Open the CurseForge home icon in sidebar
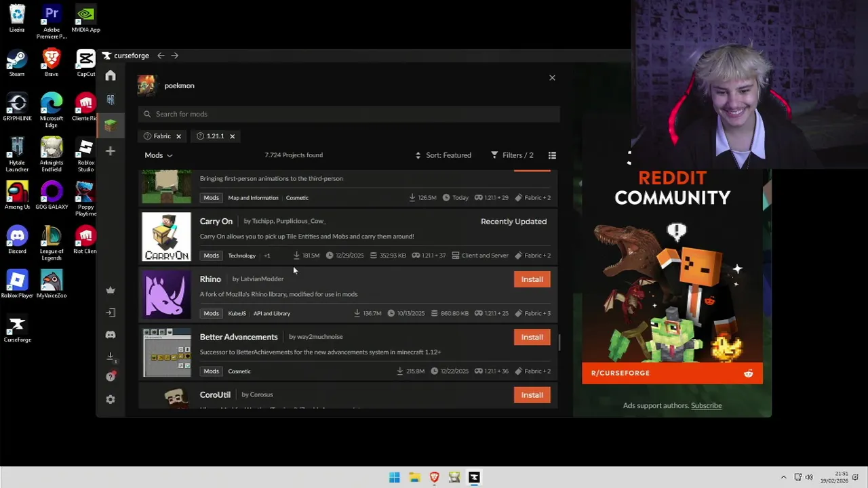The height and width of the screenshot is (488, 868). tap(111, 75)
